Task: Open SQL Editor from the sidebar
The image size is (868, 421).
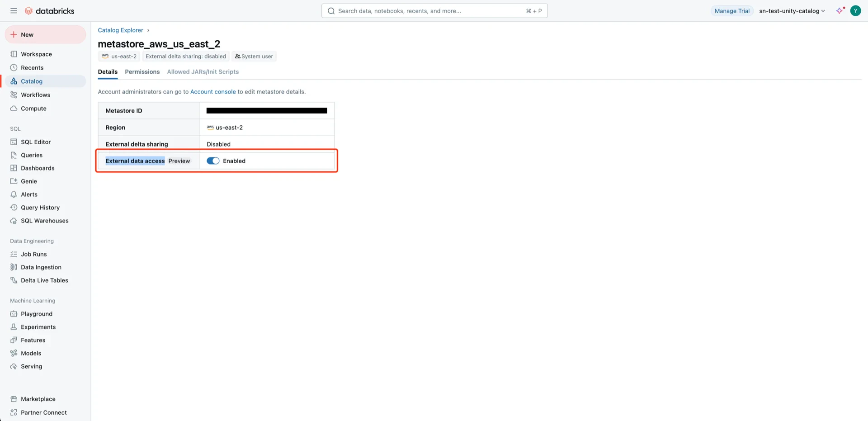Action: coord(45,142)
